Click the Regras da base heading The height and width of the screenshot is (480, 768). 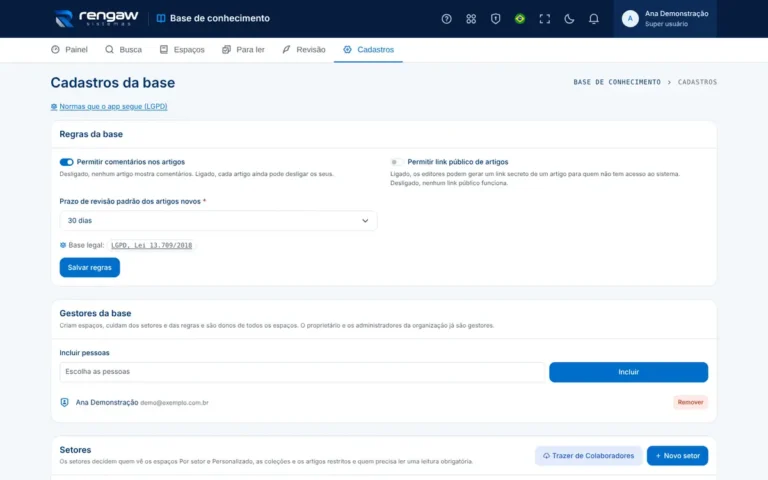click(x=91, y=134)
